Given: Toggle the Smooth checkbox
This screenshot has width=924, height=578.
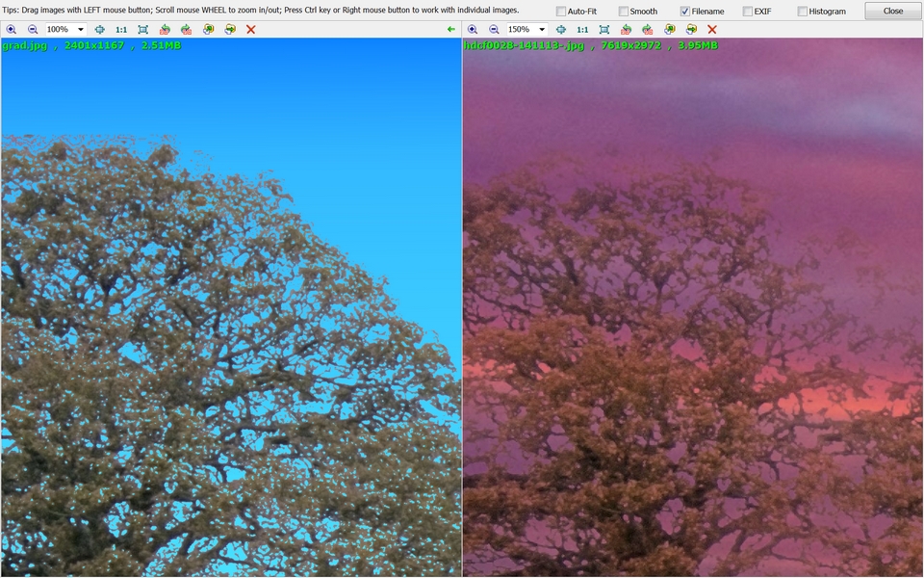Looking at the screenshot, I should point(624,12).
